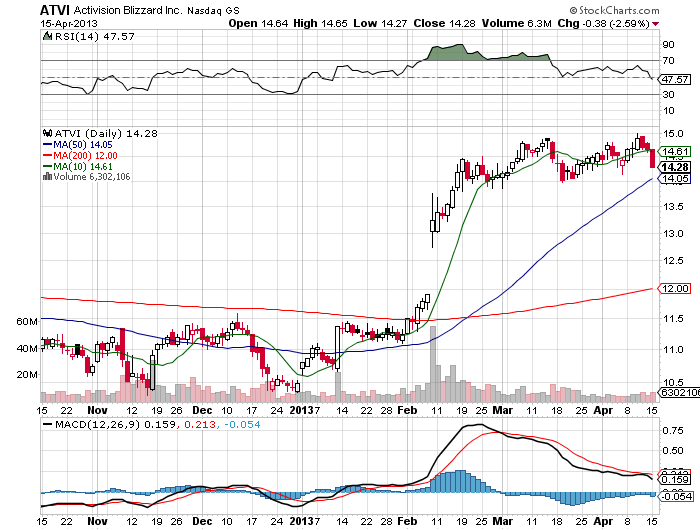Click the 90 RSI axis label
The image size is (700, 530).
point(669,45)
